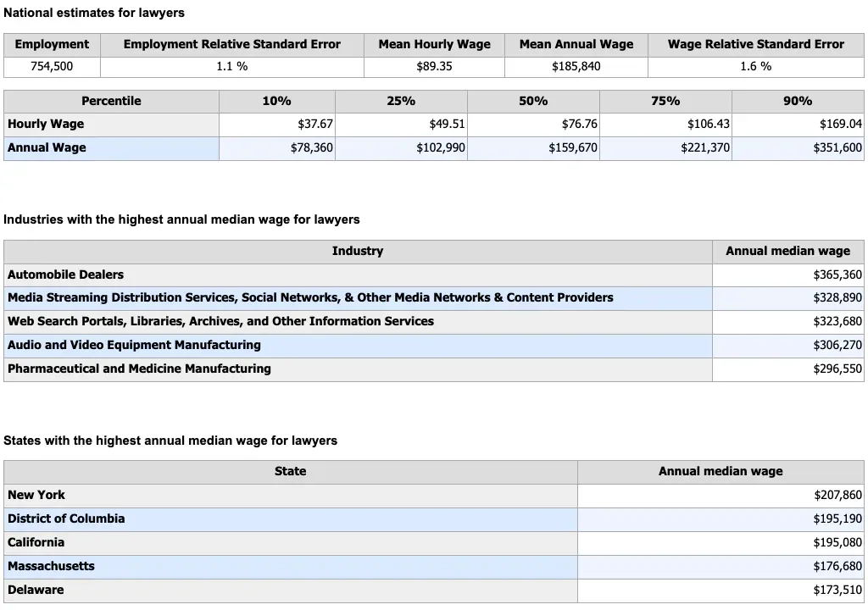Click the $365,360 wage value
Viewport: 868px width, 610px height.
(837, 275)
